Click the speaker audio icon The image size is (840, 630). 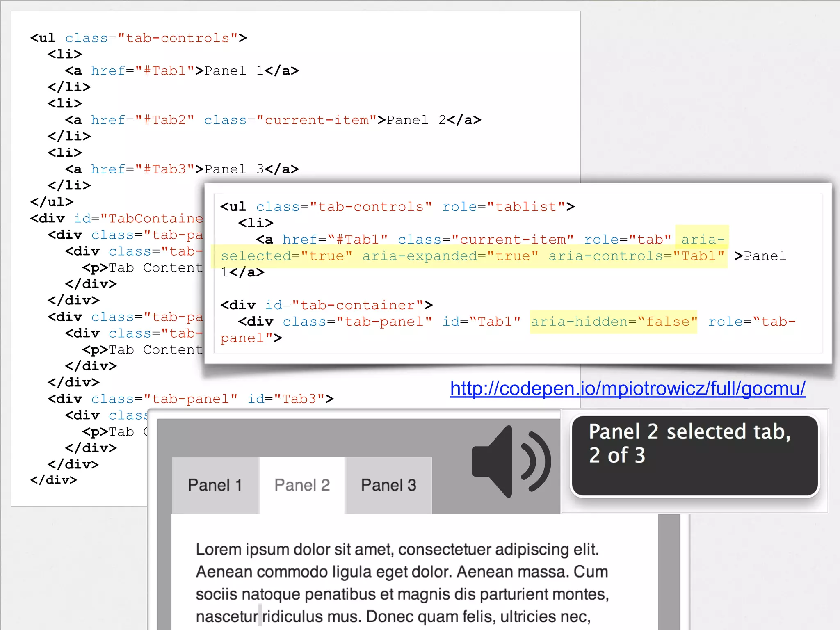point(511,461)
